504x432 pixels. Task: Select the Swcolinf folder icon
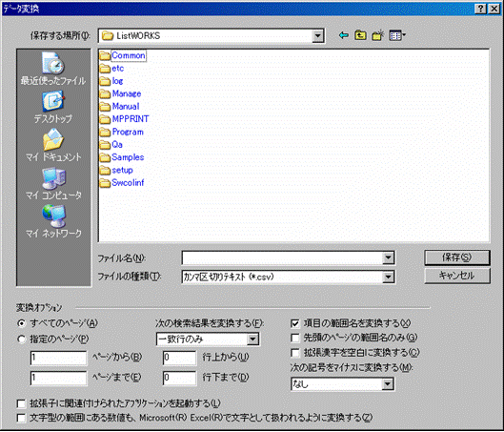(x=105, y=183)
